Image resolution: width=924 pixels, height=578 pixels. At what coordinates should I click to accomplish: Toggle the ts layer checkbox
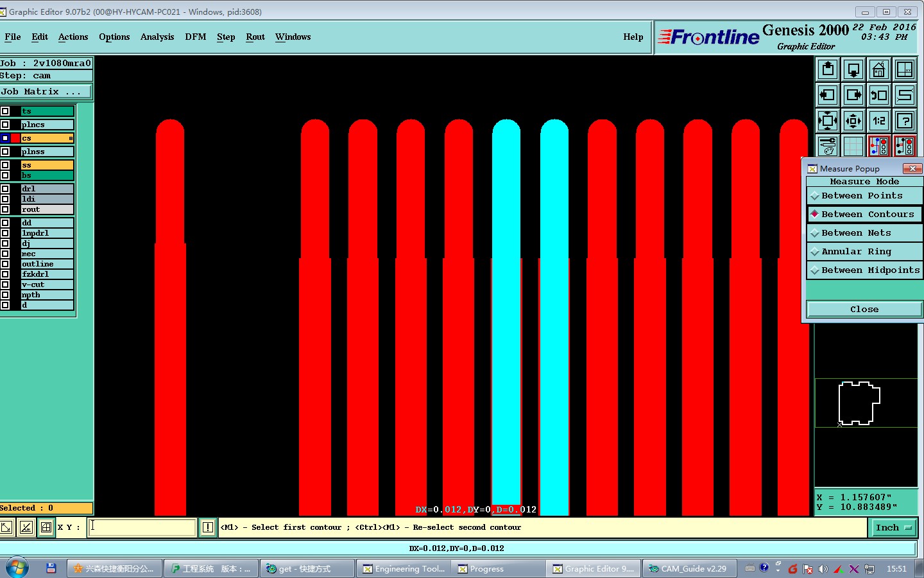(5, 111)
